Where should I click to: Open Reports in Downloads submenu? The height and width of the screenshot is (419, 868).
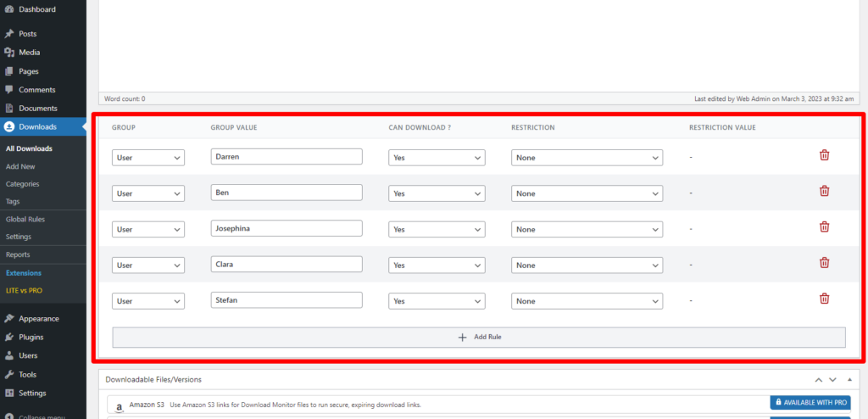point(18,254)
